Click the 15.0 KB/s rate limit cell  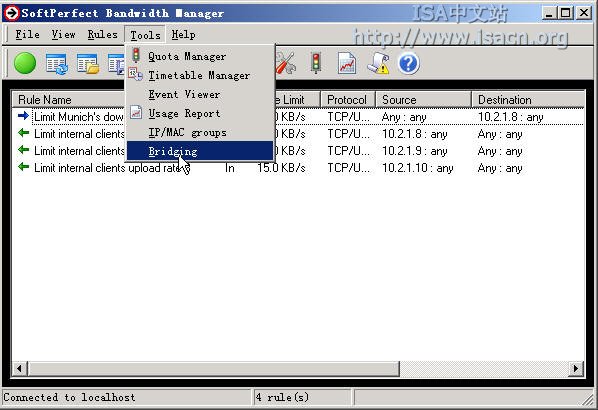281,168
